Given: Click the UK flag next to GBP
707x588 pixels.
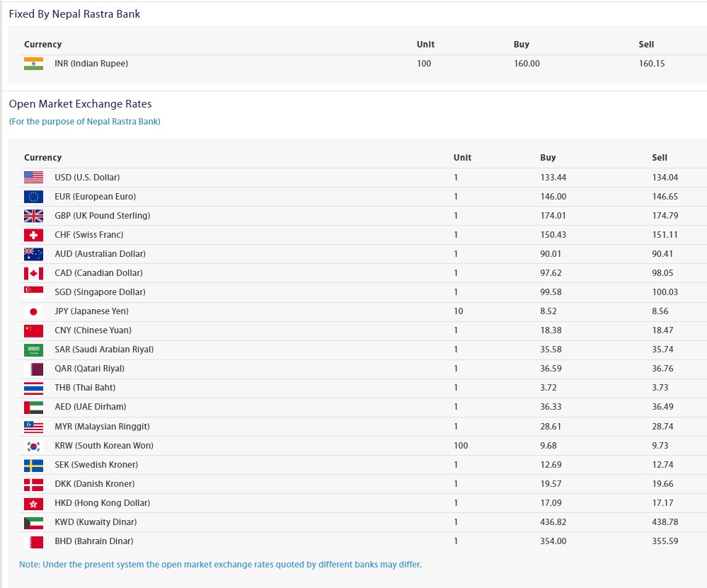Looking at the screenshot, I should point(33,216).
